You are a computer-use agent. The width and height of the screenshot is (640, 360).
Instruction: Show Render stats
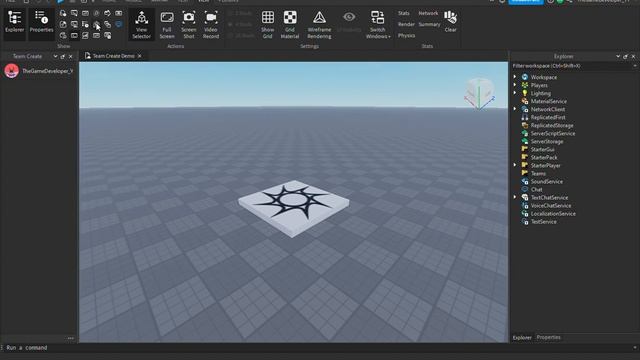(406, 24)
